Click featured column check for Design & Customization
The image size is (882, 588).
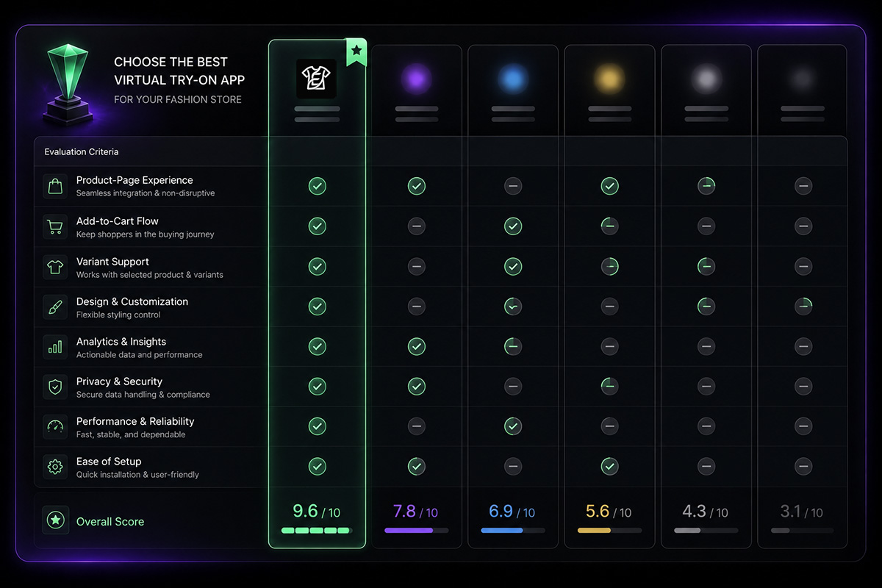click(x=317, y=306)
